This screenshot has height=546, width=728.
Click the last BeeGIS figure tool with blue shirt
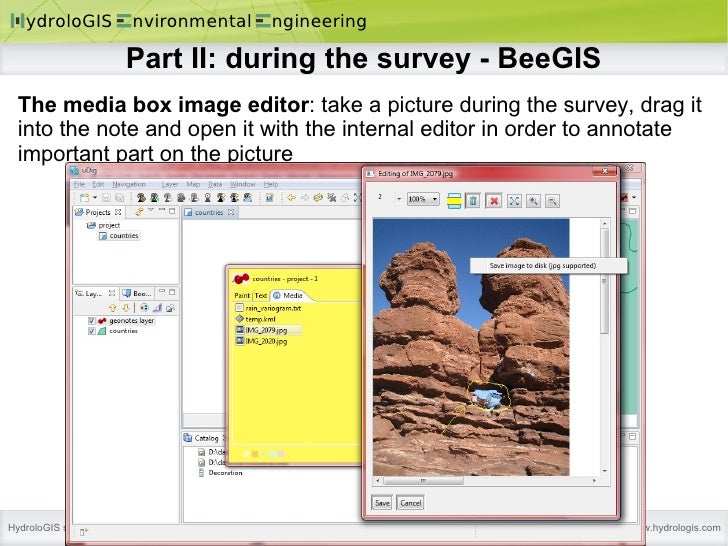click(248, 198)
